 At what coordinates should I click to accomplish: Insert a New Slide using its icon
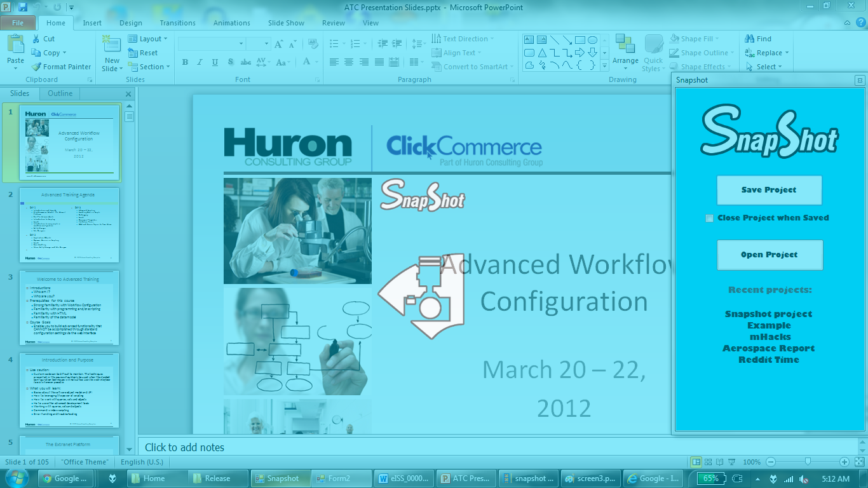112,44
